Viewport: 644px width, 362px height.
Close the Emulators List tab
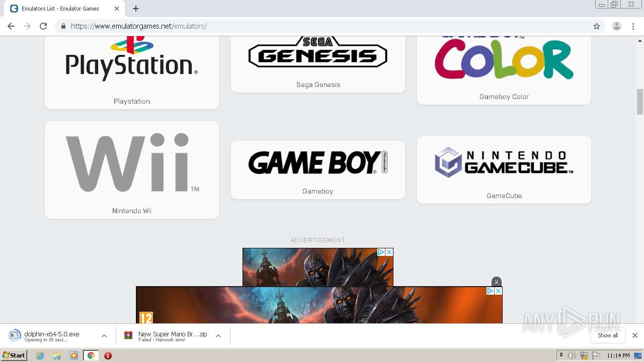coord(117,9)
